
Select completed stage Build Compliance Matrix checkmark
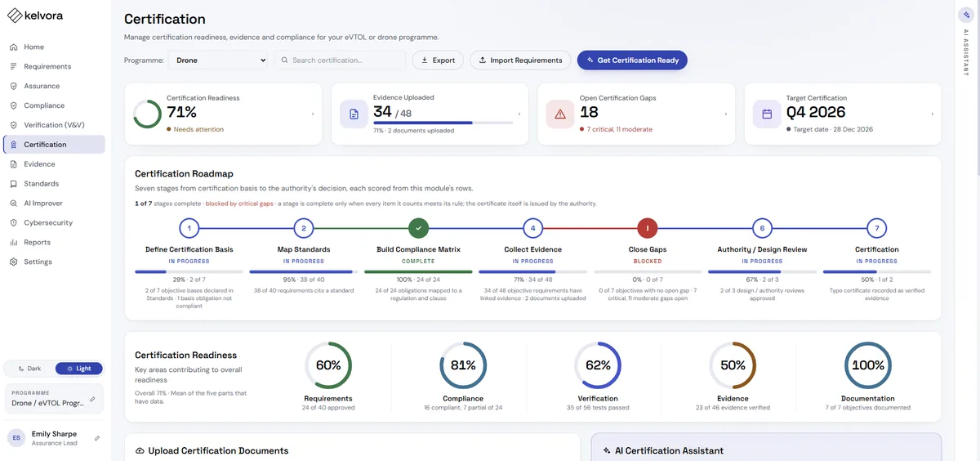point(418,229)
